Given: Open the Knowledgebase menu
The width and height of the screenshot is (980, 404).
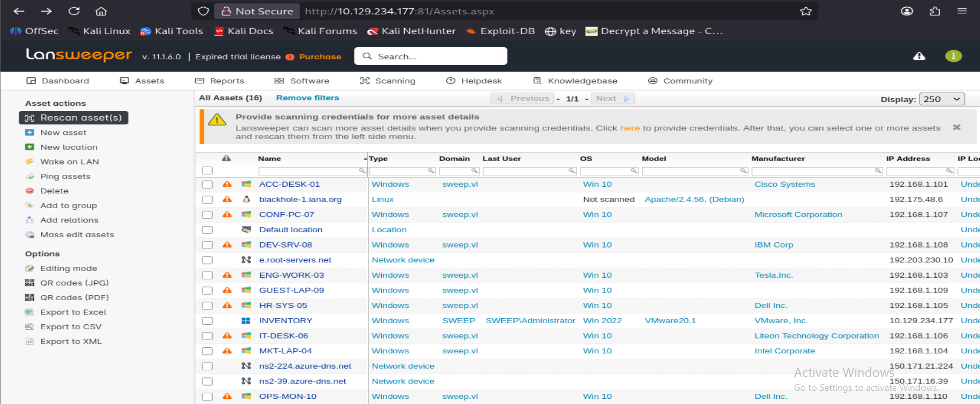Looking at the screenshot, I should pyautogui.click(x=575, y=81).
